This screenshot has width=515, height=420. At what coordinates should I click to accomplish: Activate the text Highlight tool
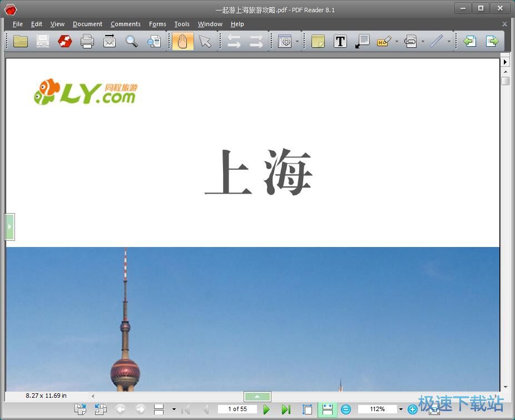point(383,41)
